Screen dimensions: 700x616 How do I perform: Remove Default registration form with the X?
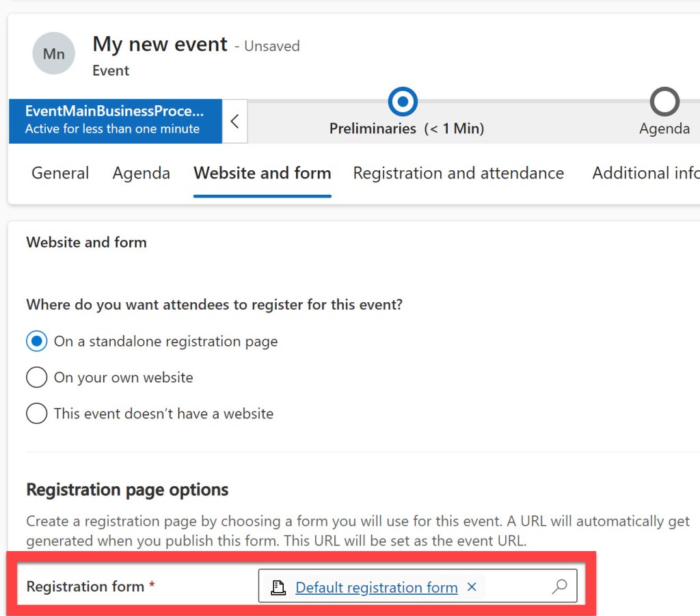point(472,587)
